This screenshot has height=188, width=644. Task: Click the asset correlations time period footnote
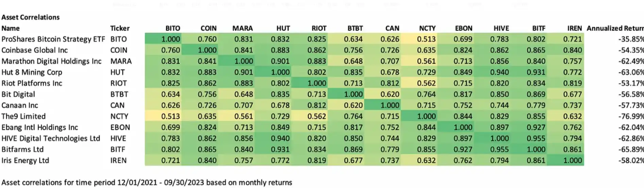click(x=147, y=183)
